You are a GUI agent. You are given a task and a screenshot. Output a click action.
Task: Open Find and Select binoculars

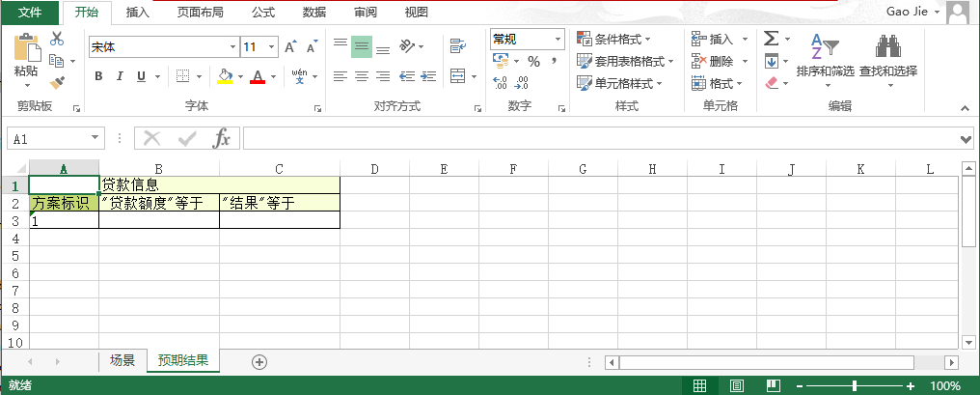[x=887, y=57]
